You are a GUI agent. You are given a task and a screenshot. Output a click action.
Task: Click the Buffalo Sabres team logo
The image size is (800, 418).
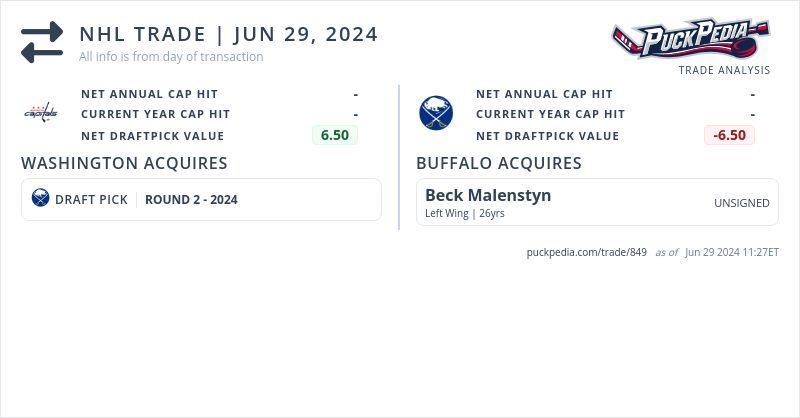435,112
